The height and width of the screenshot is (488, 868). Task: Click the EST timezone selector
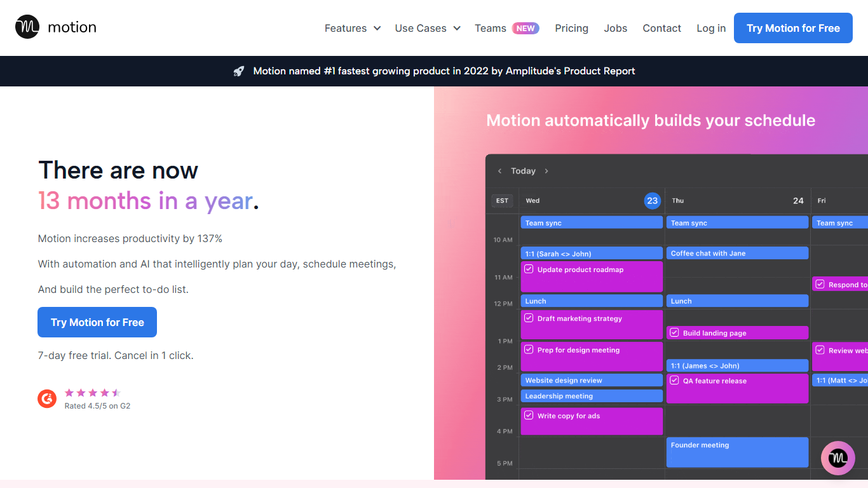pyautogui.click(x=502, y=201)
